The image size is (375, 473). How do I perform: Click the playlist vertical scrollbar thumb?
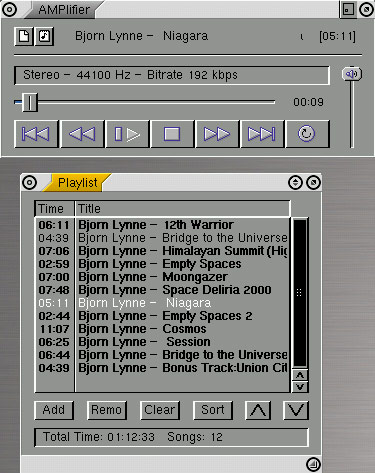pyautogui.click(x=299, y=293)
